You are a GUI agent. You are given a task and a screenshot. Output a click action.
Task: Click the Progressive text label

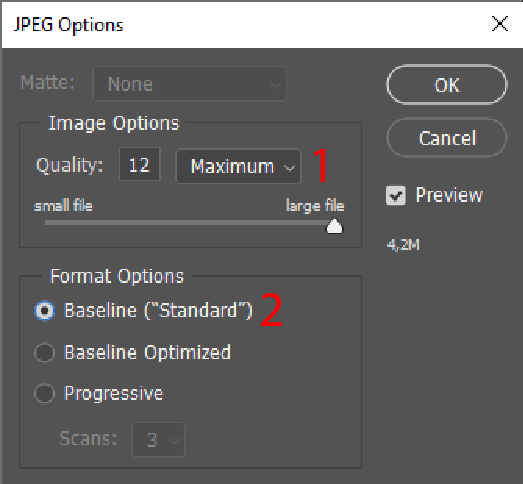113,393
